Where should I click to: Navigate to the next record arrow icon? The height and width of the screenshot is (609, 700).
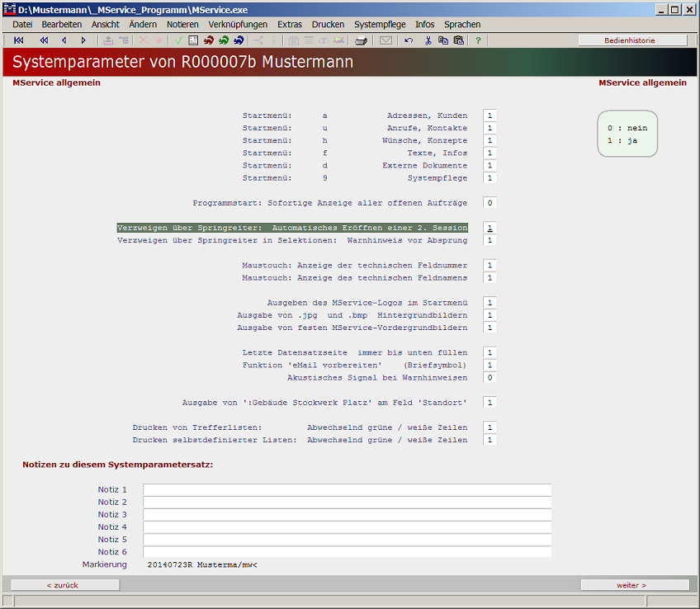click(82, 40)
